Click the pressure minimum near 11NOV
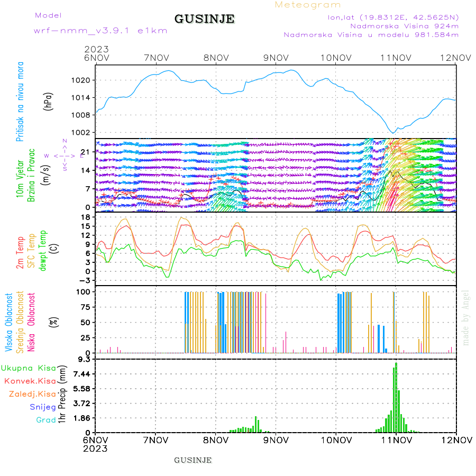Screen dimensions: 476x476 [393, 133]
